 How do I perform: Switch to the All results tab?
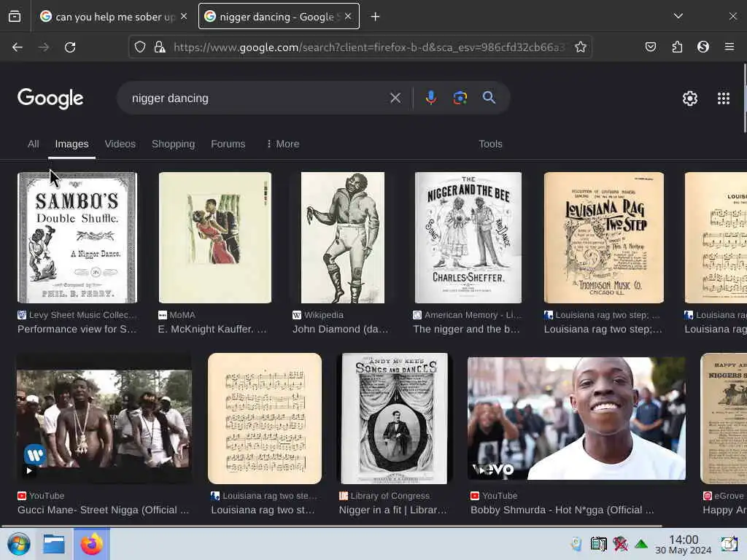point(34,144)
